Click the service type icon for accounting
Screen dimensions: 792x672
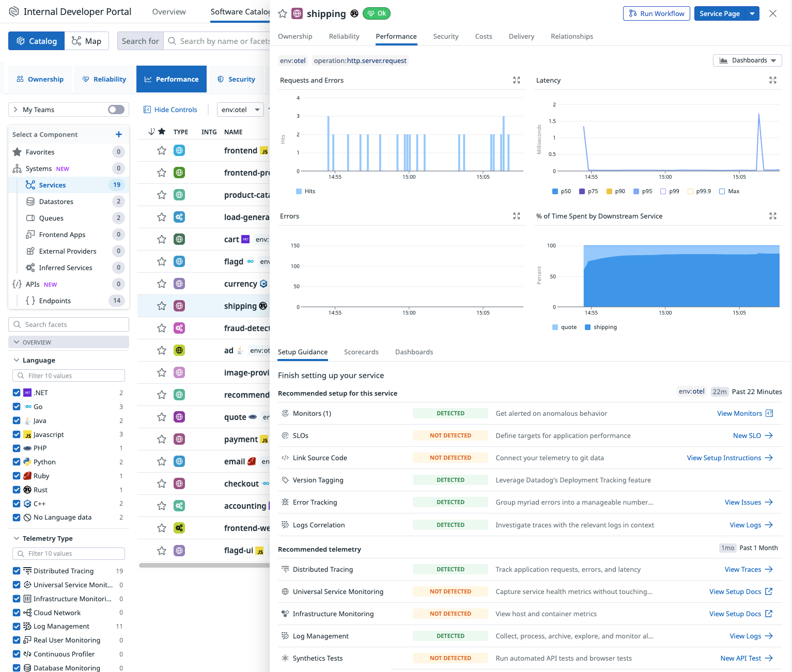point(179,506)
